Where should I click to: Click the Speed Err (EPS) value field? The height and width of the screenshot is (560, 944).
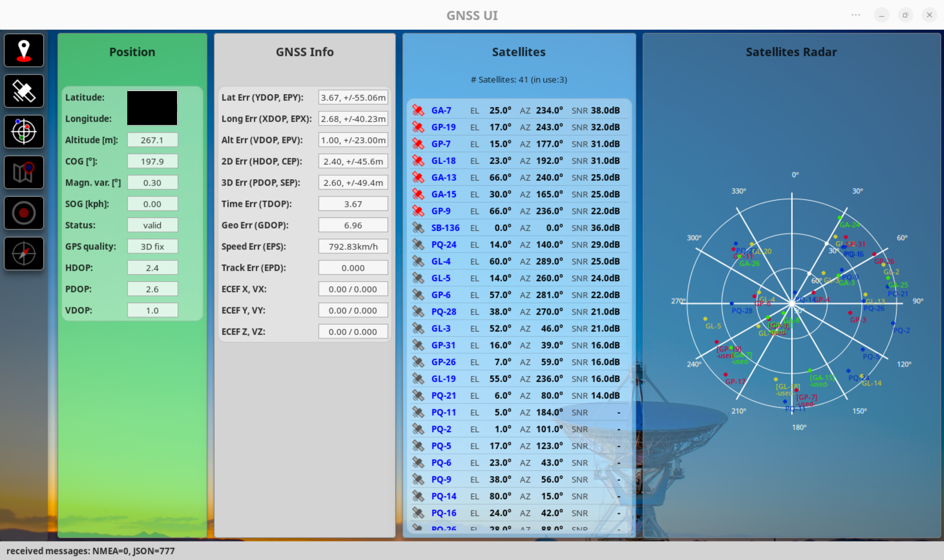coord(353,246)
